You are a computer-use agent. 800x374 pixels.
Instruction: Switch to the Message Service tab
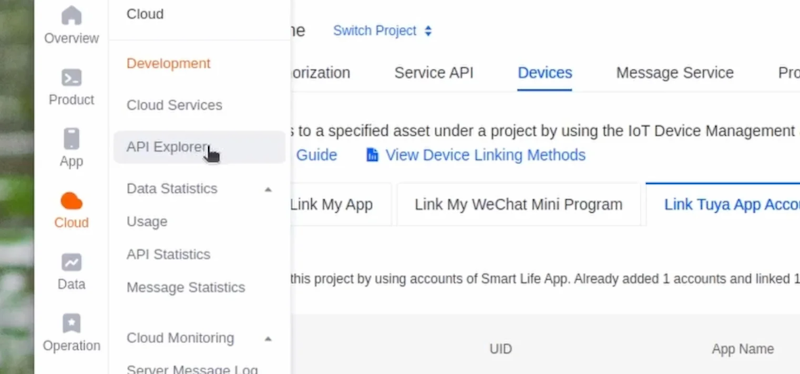pos(675,73)
